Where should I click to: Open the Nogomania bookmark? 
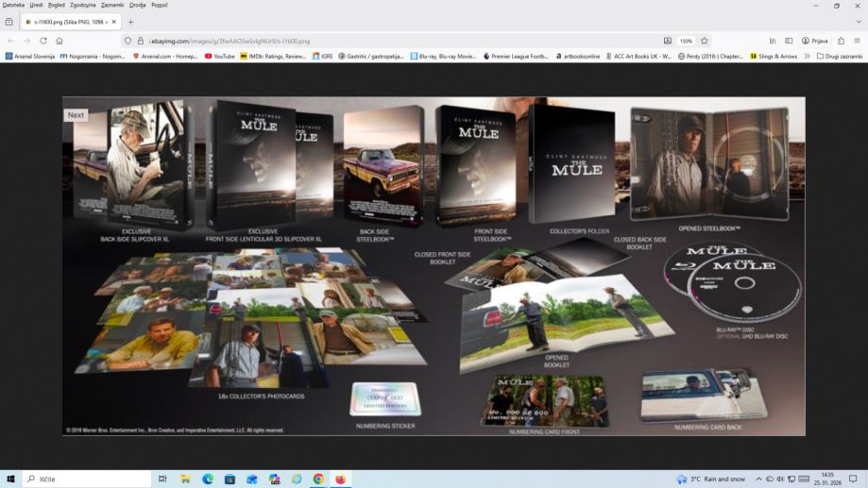point(93,57)
